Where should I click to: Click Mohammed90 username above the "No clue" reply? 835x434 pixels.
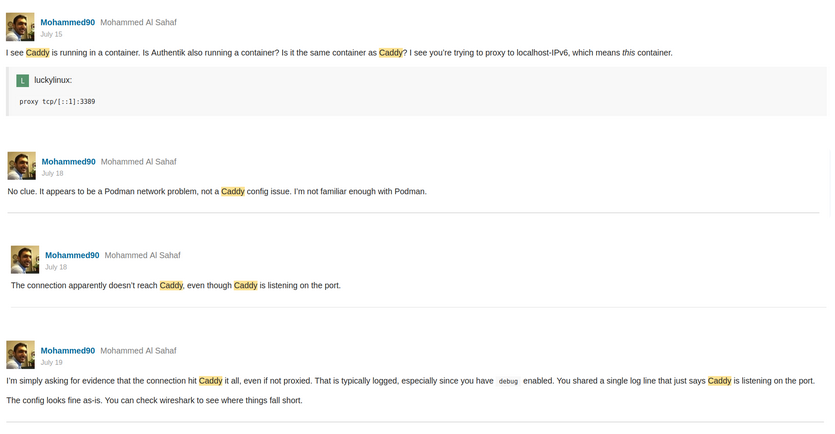point(68,162)
